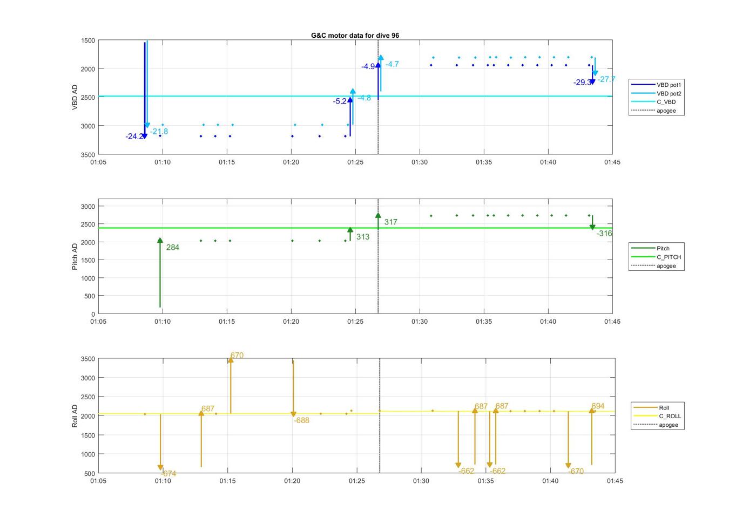
Task: Click the tall green pitch arrow labeled 284
Action: click(160, 272)
